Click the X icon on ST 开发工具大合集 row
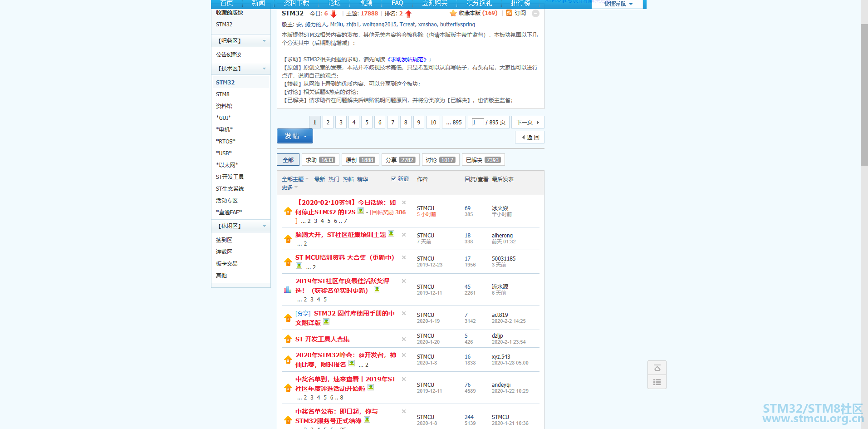 [404, 339]
